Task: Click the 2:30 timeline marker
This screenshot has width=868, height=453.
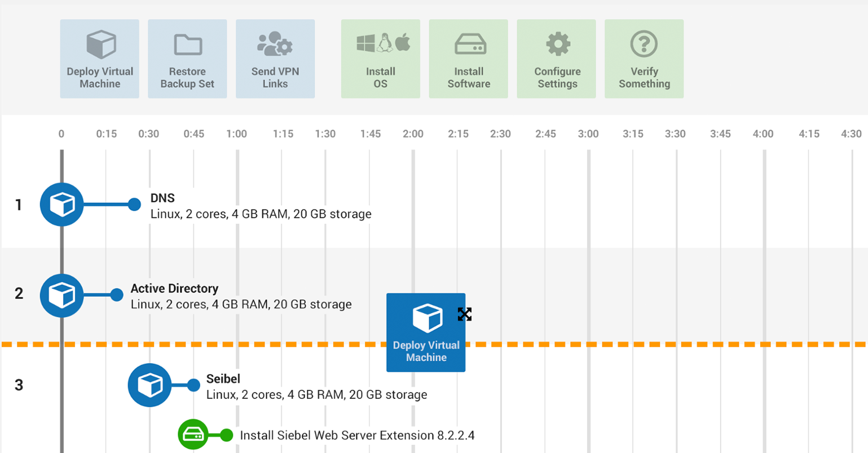Action: click(500, 134)
